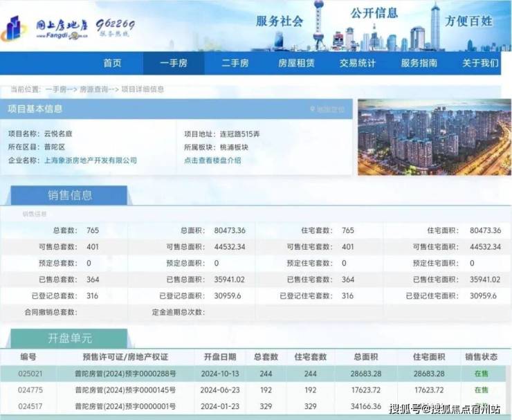Open the 关于我们 menu item
Viewport: 512px width, 420px height.
pyautogui.click(x=480, y=63)
